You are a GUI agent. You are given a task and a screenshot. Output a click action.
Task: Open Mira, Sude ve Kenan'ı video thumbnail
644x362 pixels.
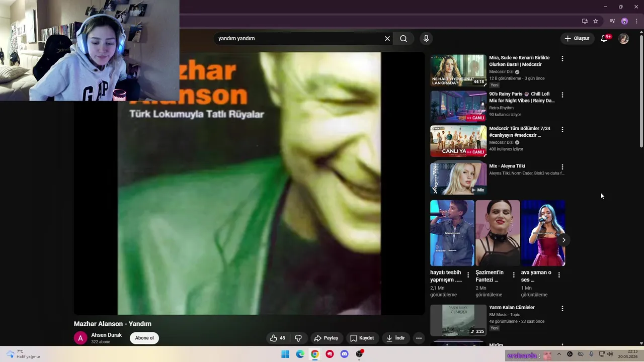click(x=458, y=71)
